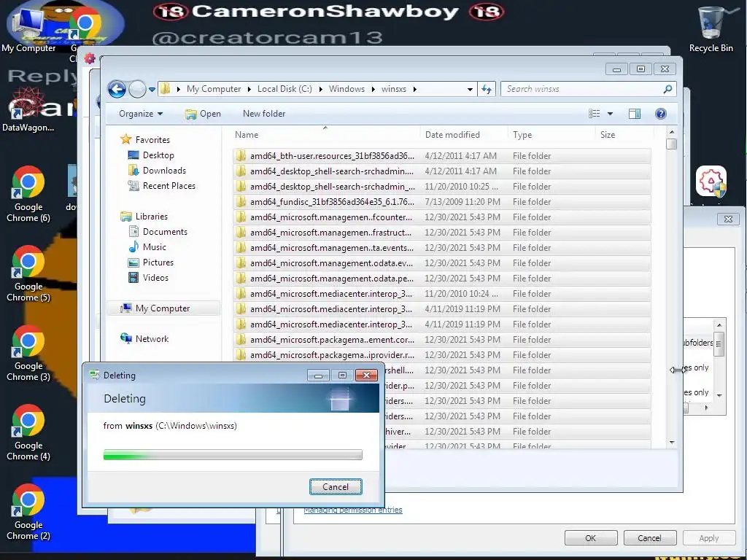Click OK in the permissions dialog
The image size is (747, 560).
pyautogui.click(x=591, y=538)
